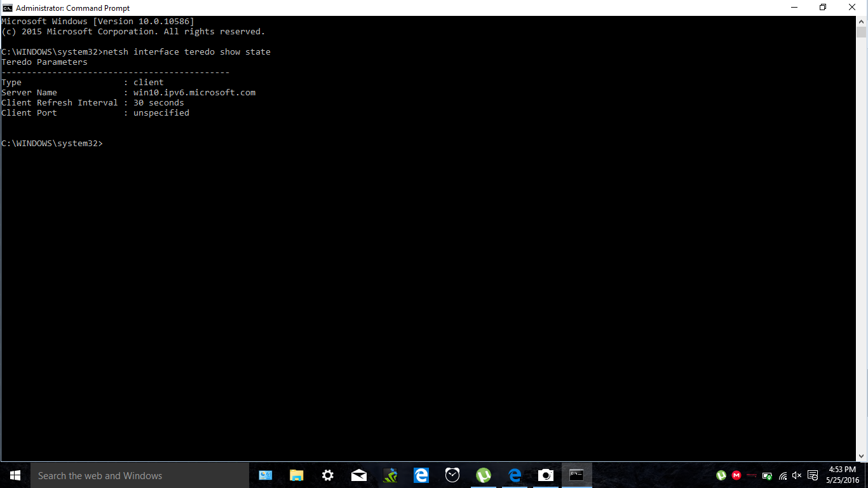Open the Action Center notifications icon
868x488 pixels.
click(812, 475)
